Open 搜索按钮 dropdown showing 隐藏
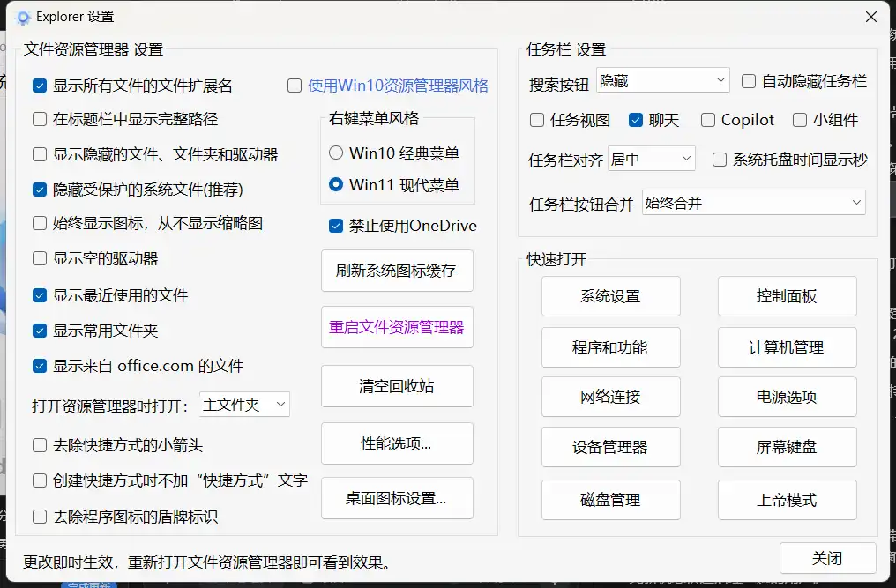This screenshot has width=896, height=588. point(663,80)
